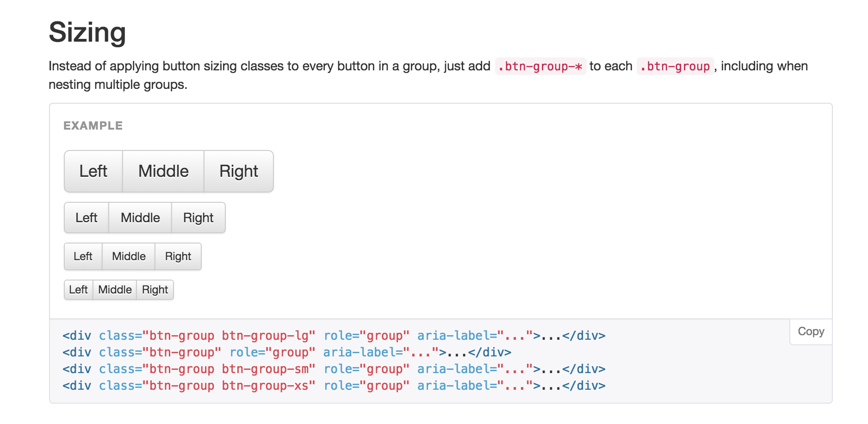Image resolution: width=868 pixels, height=424 pixels.
Task: Copy the example code snippet
Action: click(x=811, y=331)
